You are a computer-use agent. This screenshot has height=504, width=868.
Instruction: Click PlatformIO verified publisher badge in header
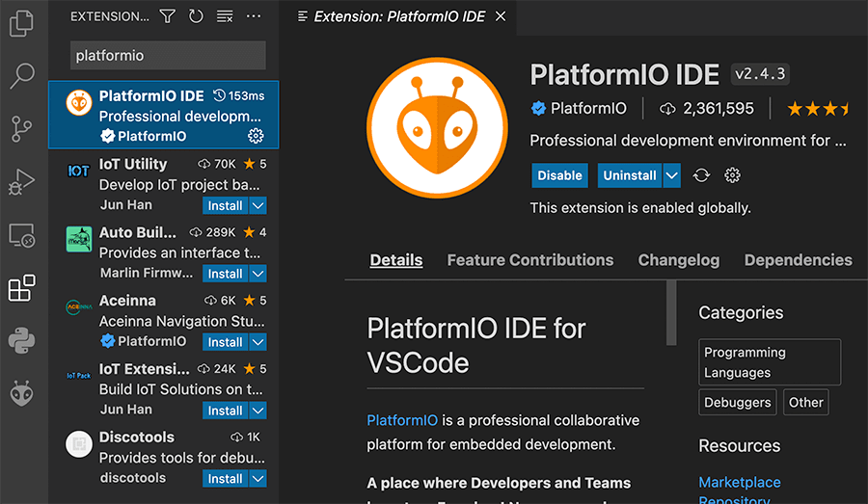(538, 109)
